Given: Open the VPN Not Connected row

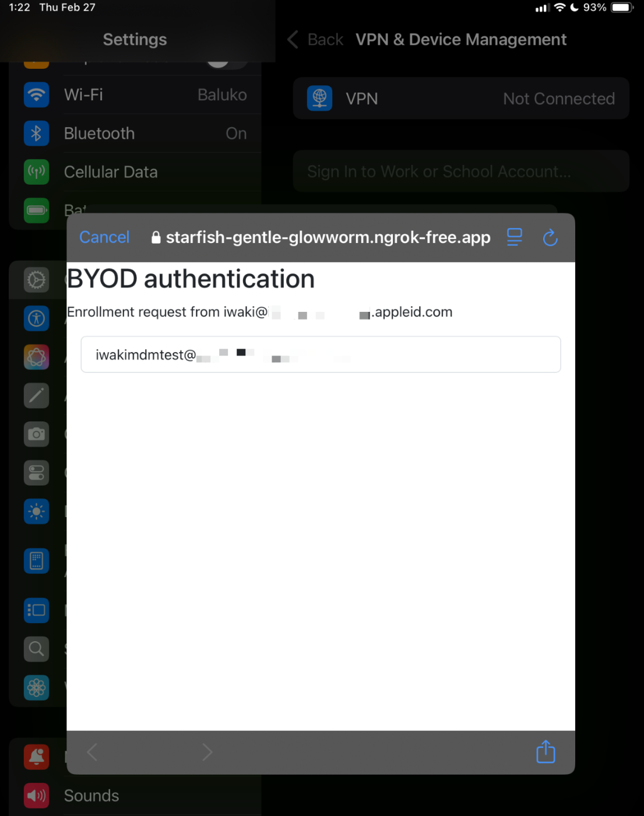Looking at the screenshot, I should pos(461,99).
